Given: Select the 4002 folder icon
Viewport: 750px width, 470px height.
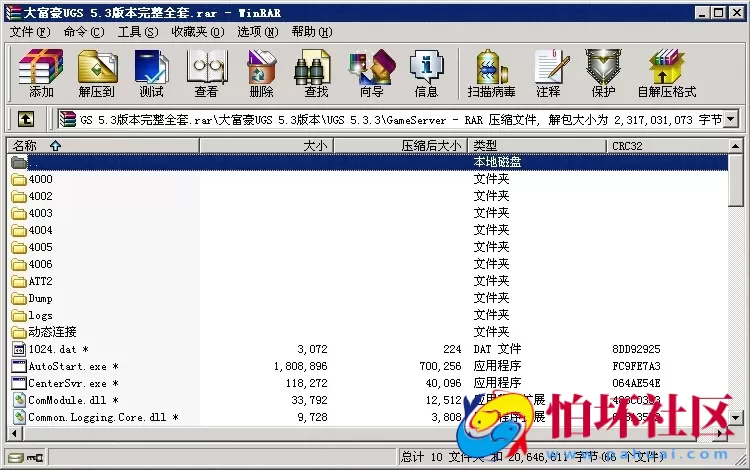Looking at the screenshot, I should pos(19,197).
